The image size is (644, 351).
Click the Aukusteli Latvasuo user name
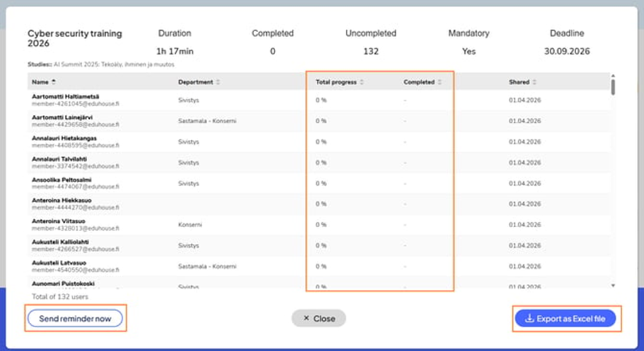(60, 262)
